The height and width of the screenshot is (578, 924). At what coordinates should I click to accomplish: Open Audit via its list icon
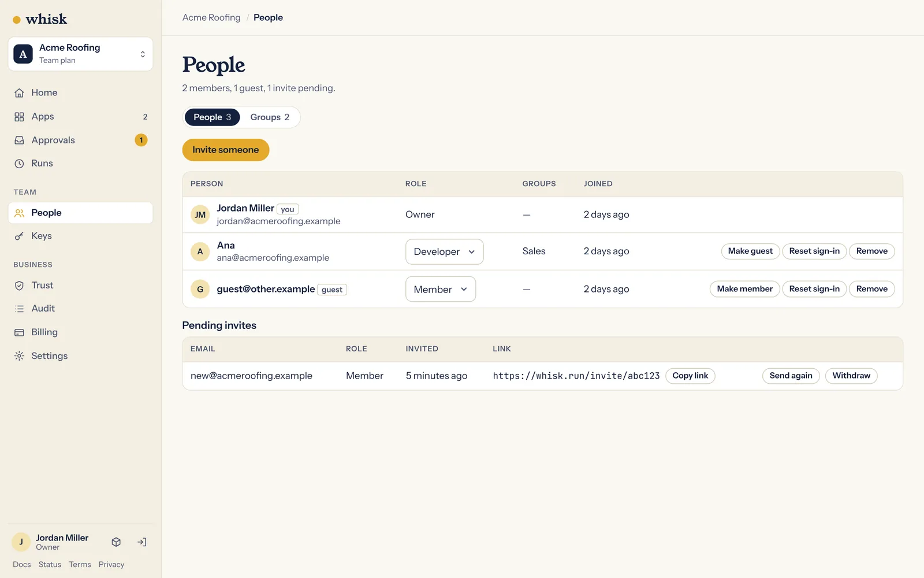pyautogui.click(x=19, y=309)
